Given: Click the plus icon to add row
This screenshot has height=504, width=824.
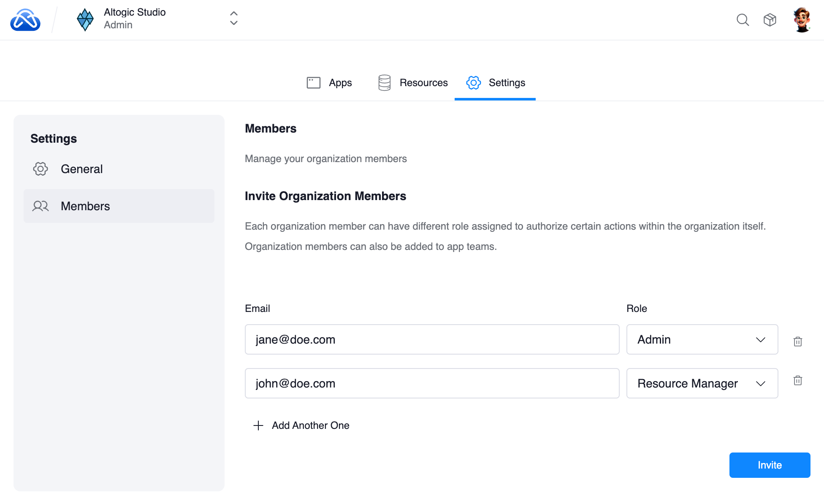Looking at the screenshot, I should 258,425.
